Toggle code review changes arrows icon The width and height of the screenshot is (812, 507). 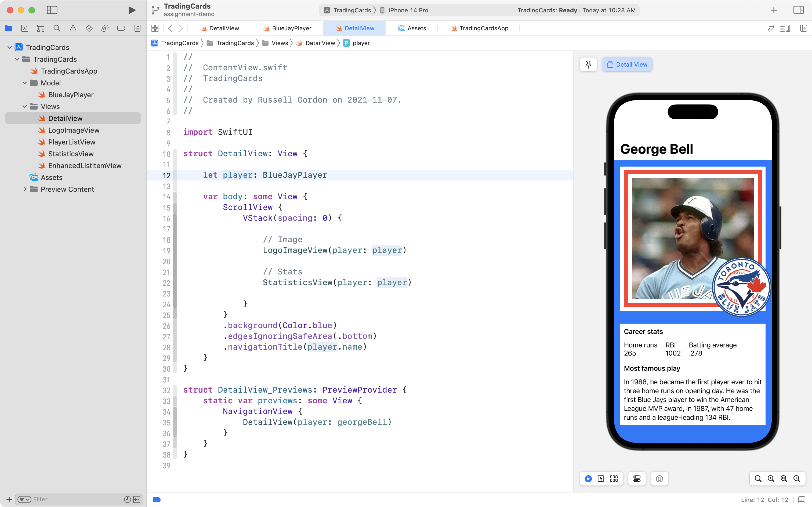[x=771, y=28]
